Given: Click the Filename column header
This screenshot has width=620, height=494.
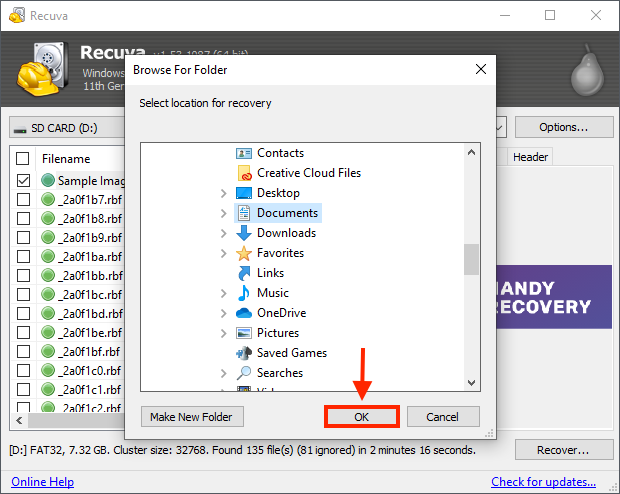Looking at the screenshot, I should pos(66,159).
